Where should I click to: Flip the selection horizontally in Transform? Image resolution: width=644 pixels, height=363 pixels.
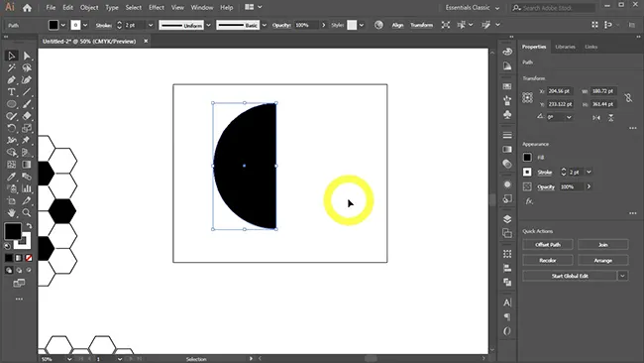[596, 118]
